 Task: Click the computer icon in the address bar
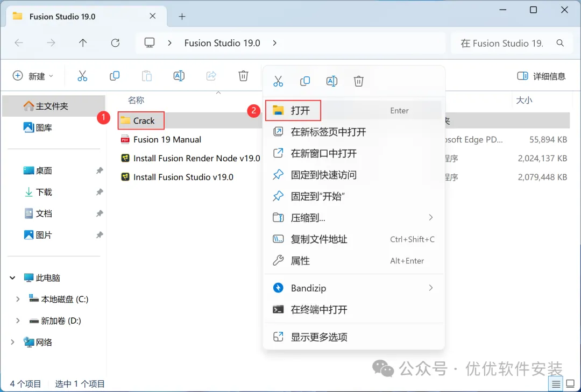[150, 43]
